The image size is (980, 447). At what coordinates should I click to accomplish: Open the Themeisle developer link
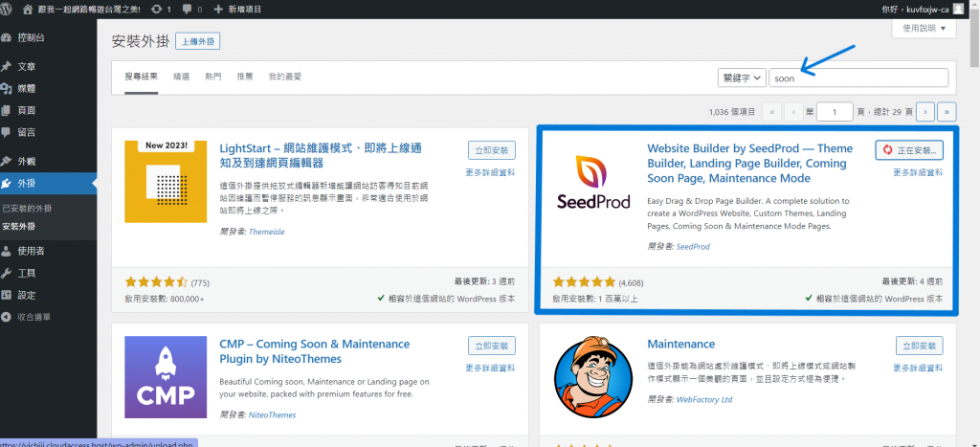pos(266,232)
